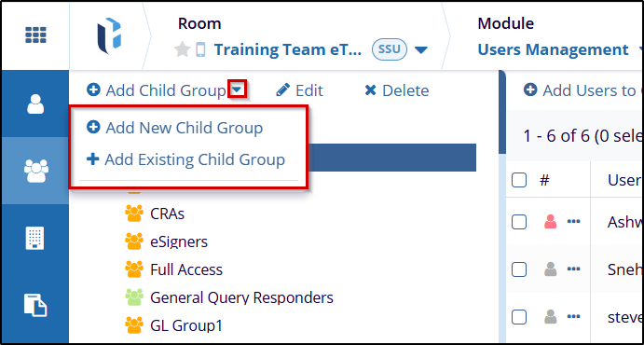
Task: Open the three-dots menu on Ashw row
Action: coord(573,222)
